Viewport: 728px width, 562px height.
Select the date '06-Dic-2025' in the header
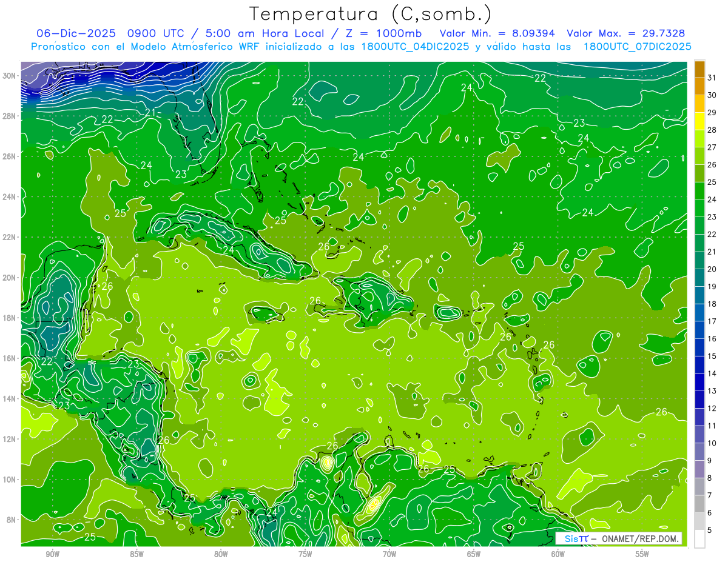pyautogui.click(x=77, y=33)
